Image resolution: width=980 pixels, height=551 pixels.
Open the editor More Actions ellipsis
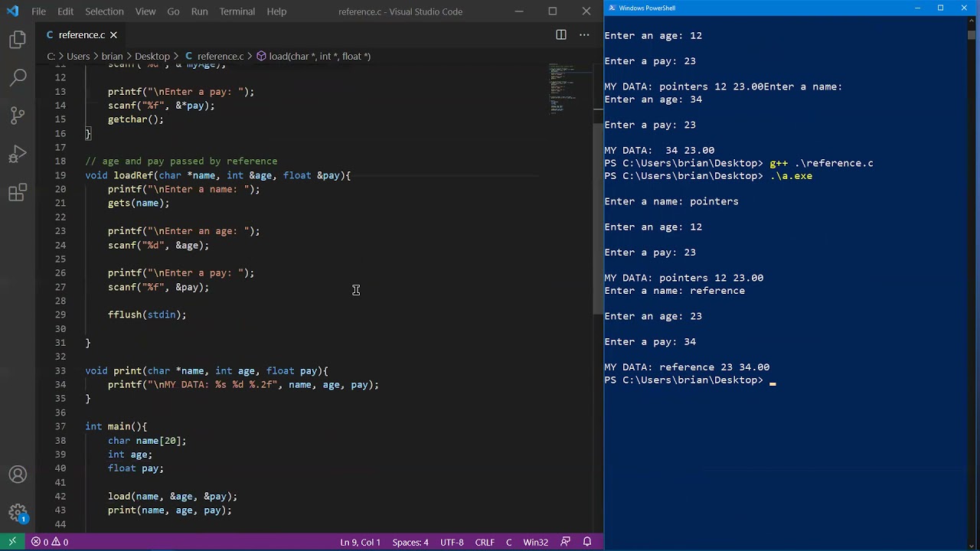584,34
